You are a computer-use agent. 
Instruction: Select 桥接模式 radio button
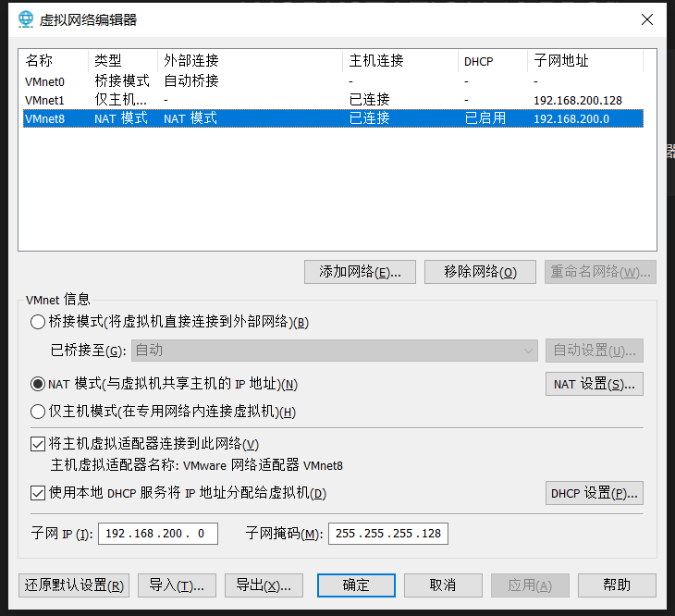38,322
